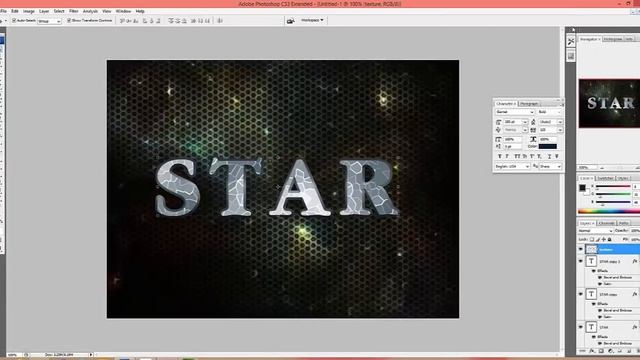Click the foreground color swatch in Color panel
640x360 pixels.
[582, 188]
